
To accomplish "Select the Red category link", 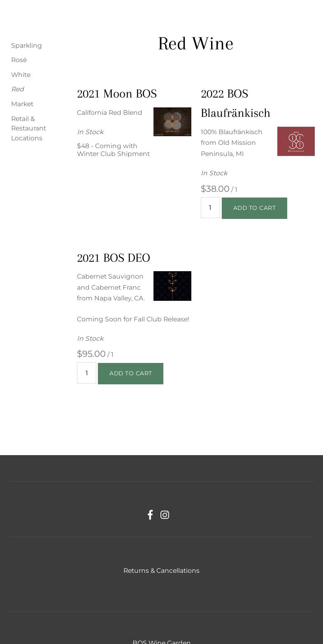I will (17, 89).
